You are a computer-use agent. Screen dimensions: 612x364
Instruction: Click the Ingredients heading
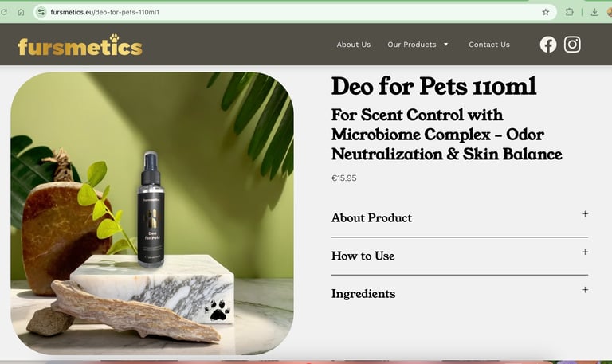click(363, 293)
